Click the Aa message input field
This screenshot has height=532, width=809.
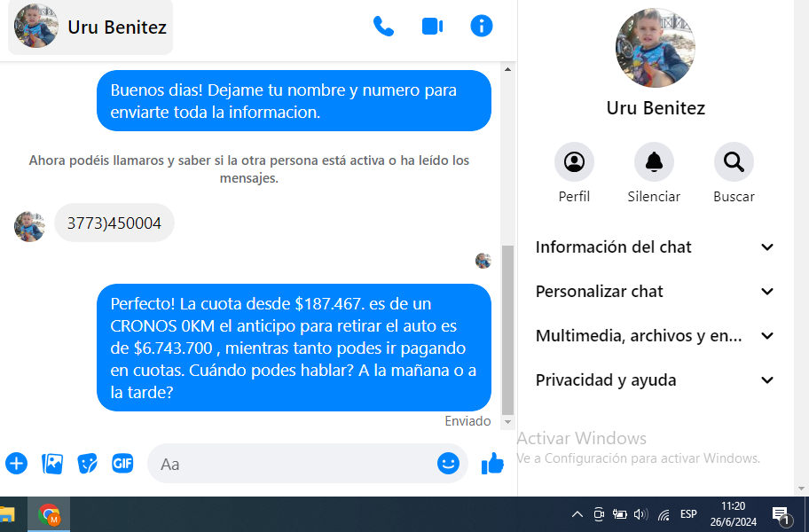[x=293, y=464]
